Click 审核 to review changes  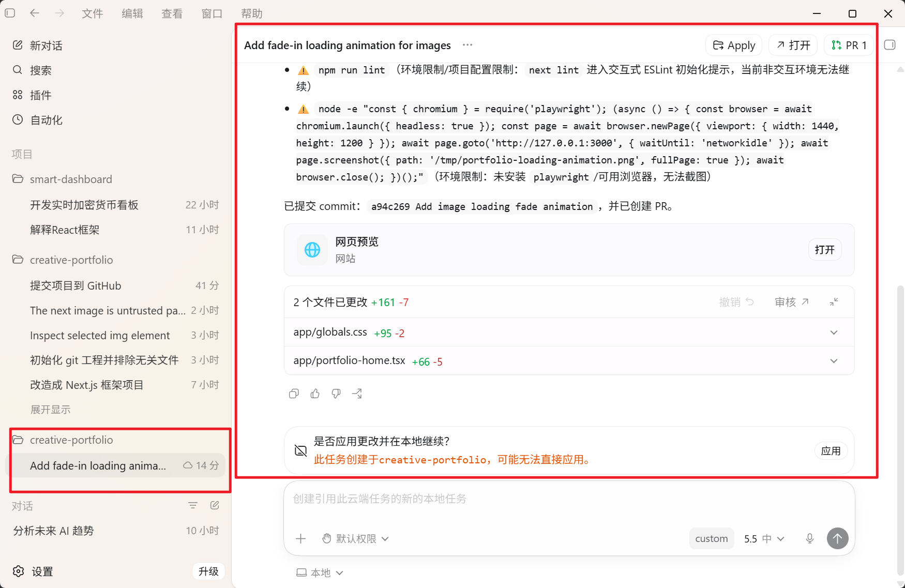[x=791, y=302]
